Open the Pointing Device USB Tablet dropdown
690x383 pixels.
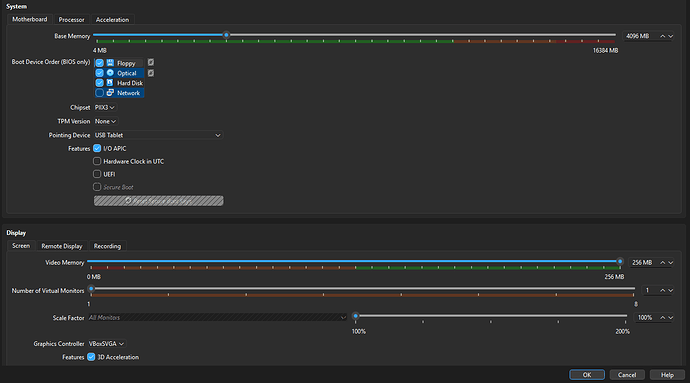pos(158,135)
